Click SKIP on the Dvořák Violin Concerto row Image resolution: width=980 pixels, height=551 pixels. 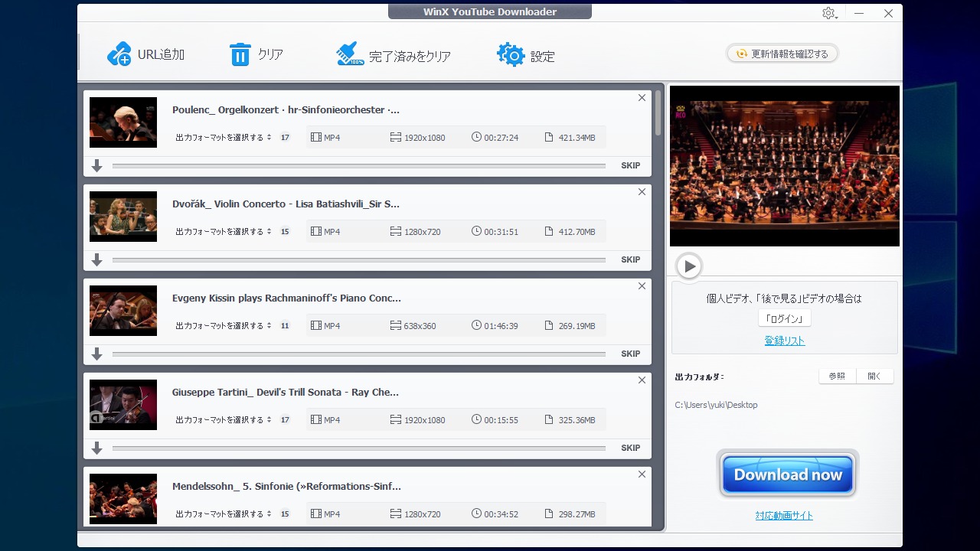click(x=630, y=259)
